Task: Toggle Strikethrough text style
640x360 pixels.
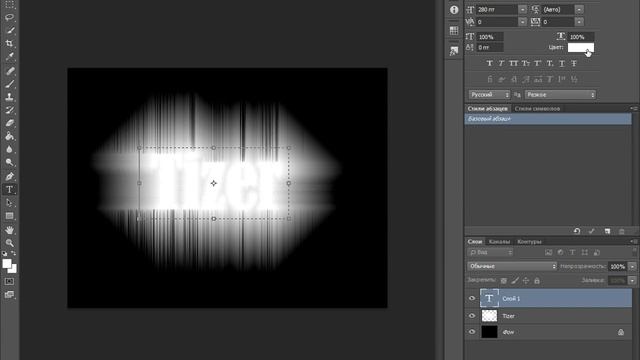Action: (574, 63)
